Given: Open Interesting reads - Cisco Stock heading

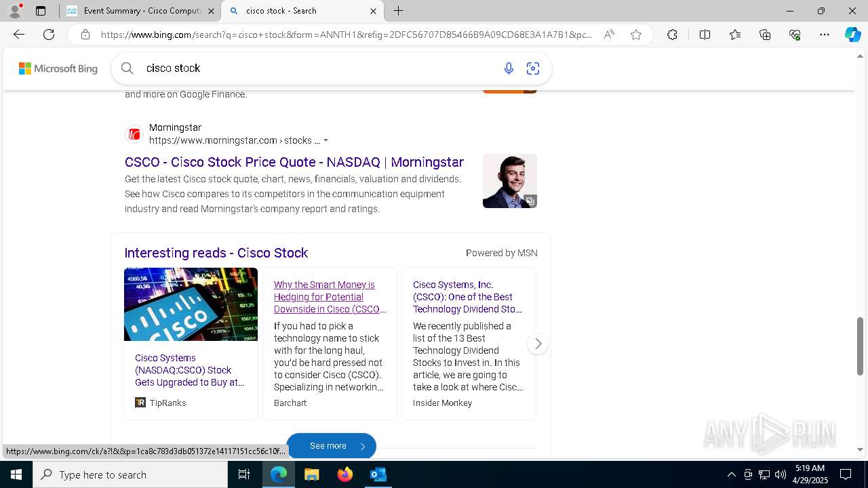Looking at the screenshot, I should [x=216, y=253].
